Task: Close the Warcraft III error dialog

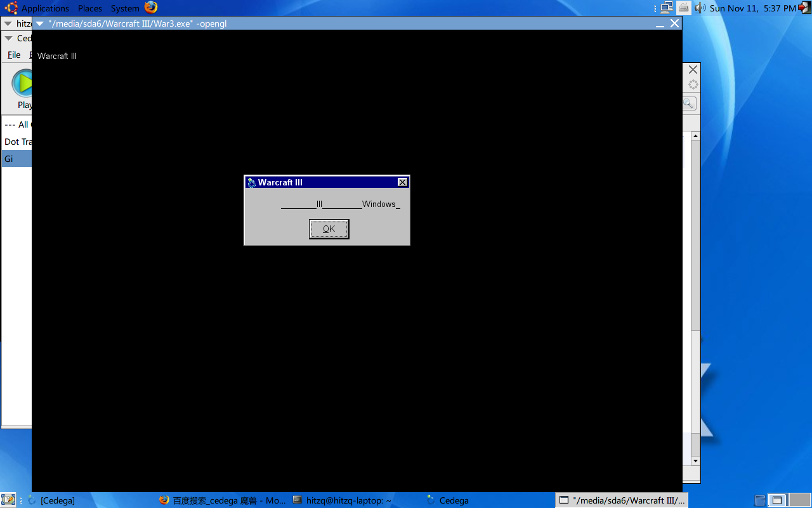Action: click(x=402, y=182)
